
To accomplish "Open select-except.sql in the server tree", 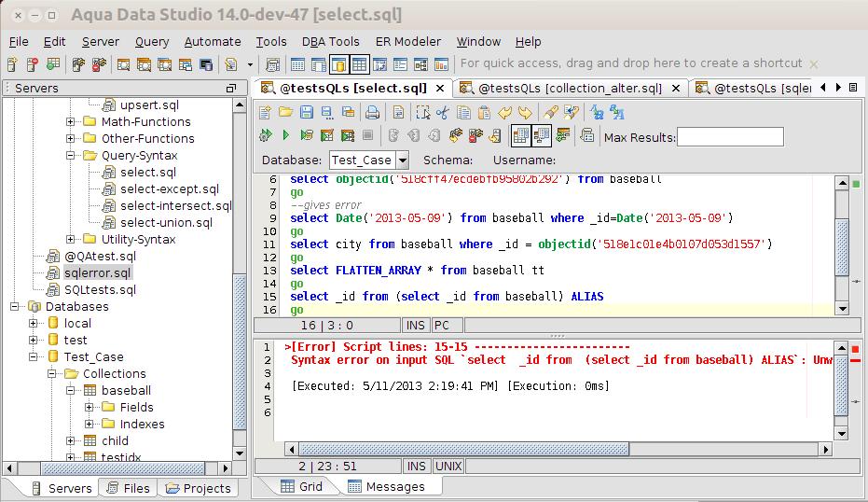I will [170, 188].
